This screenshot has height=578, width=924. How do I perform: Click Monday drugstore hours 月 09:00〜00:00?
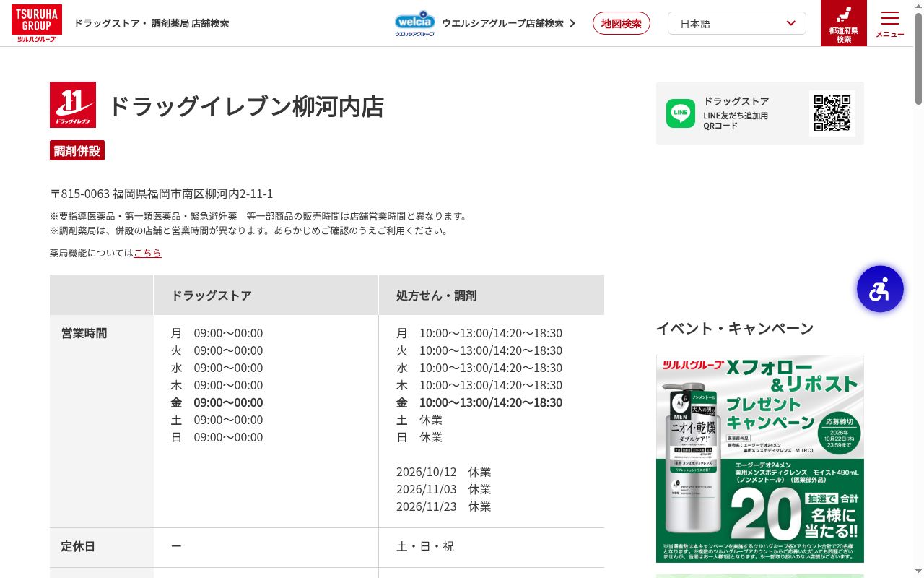[217, 333]
